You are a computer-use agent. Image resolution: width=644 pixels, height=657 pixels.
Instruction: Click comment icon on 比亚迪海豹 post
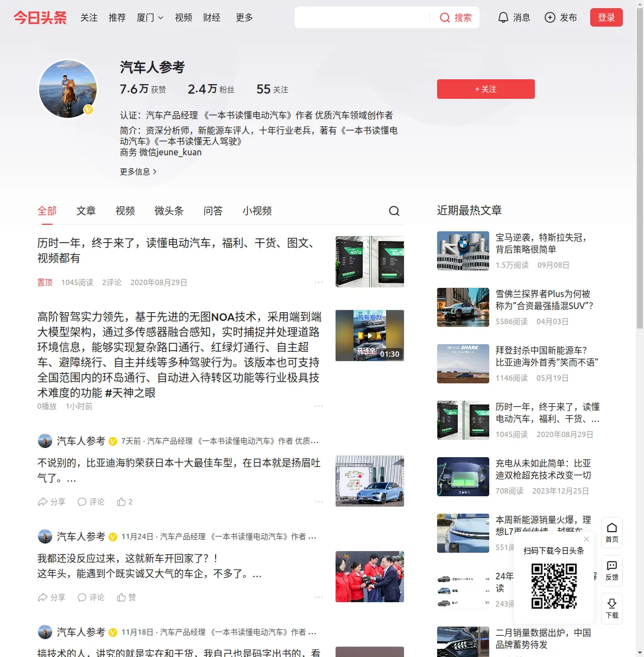(82, 502)
